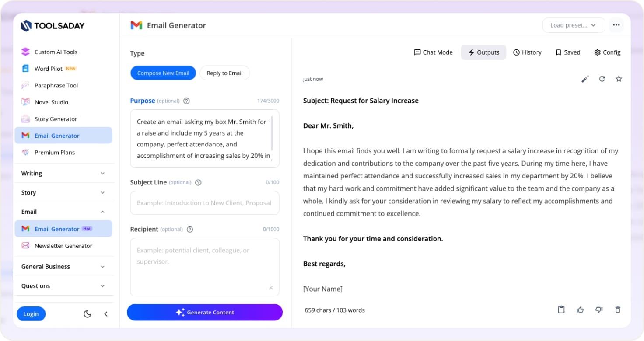Open the Purpose field help tooltip
This screenshot has width=644, height=341.
tap(186, 101)
